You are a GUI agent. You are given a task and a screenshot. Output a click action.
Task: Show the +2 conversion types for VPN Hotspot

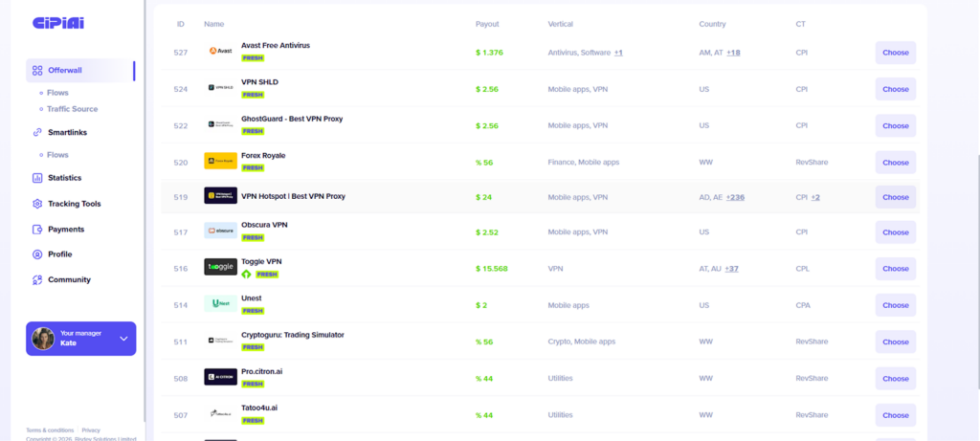[x=815, y=197]
